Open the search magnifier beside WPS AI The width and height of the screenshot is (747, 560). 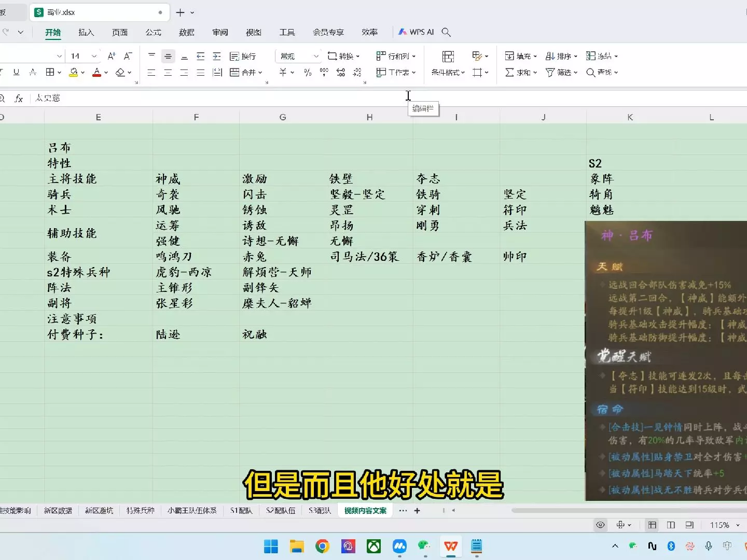coord(446,32)
